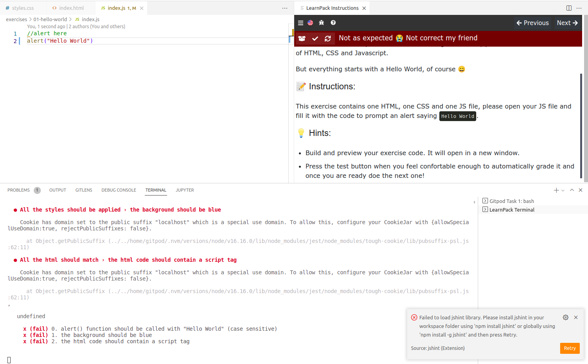Open the LearnPack hamburger menu

[300, 23]
